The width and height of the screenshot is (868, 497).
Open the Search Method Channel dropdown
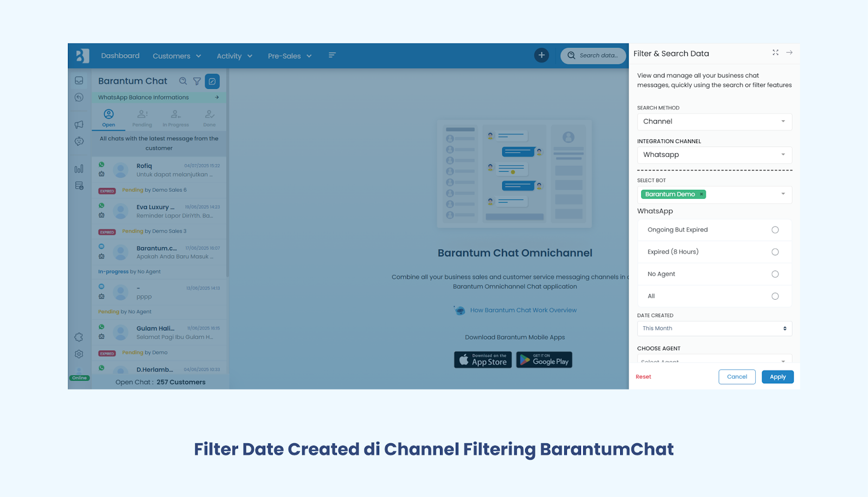pos(714,121)
